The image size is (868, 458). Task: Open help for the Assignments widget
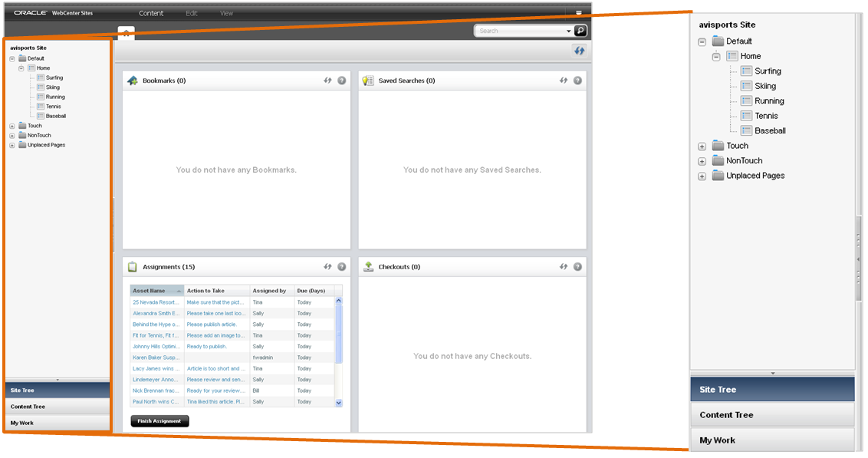pos(342,267)
